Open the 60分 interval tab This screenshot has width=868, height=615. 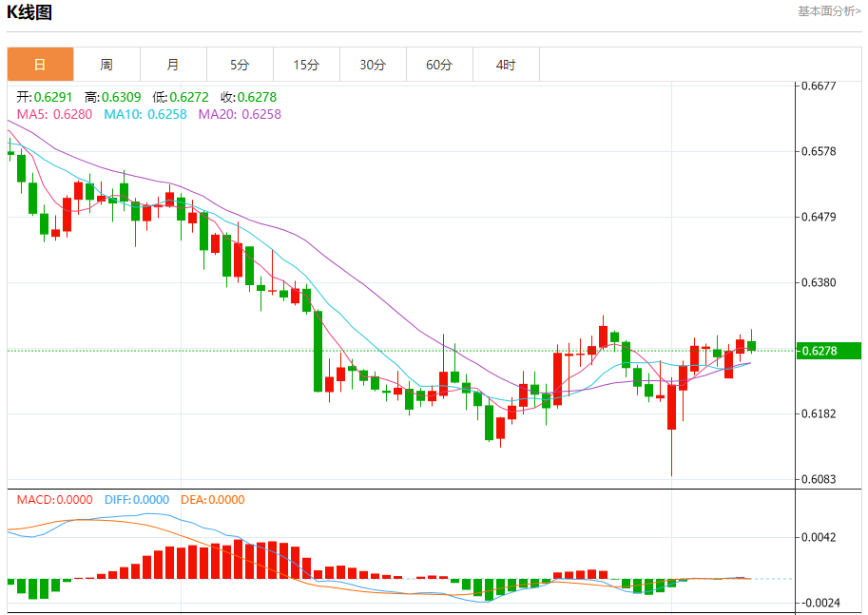439,65
